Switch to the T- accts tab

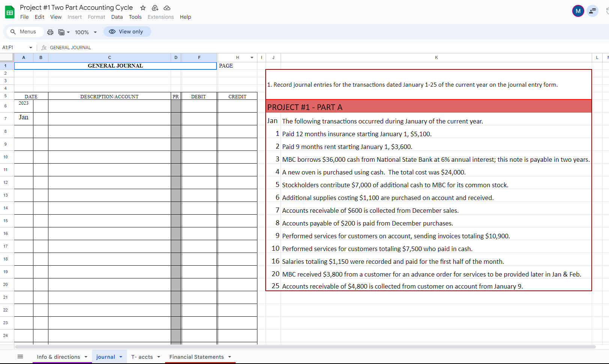[x=142, y=357]
